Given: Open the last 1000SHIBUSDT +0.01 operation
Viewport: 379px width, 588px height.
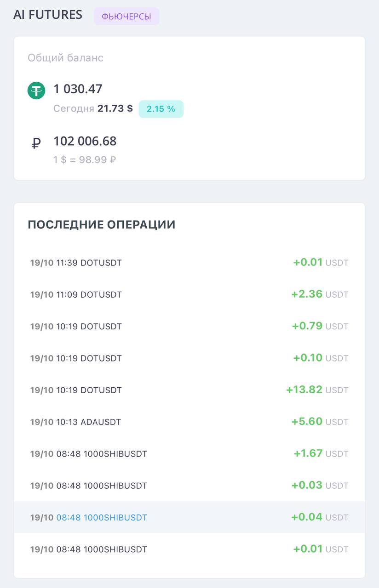Looking at the screenshot, I should click(x=189, y=549).
